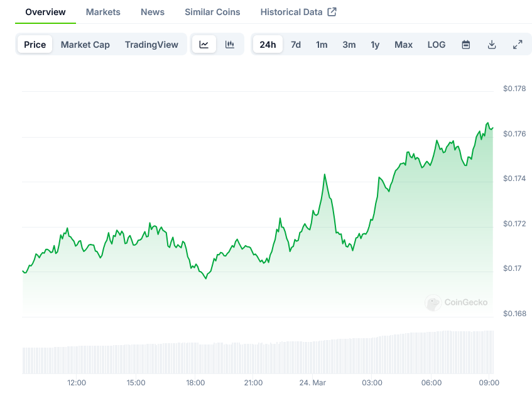The width and height of the screenshot is (532, 396).
Task: Click the CoinGecko watermark logo
Action: point(457,302)
